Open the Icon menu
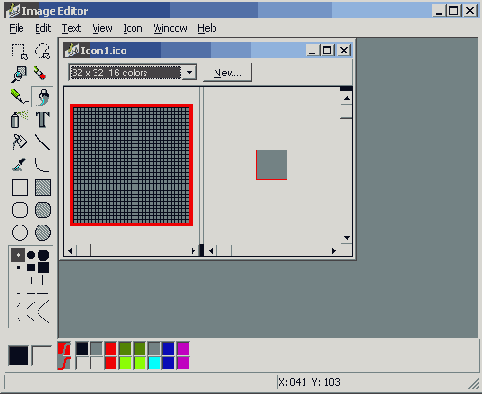 [133, 28]
